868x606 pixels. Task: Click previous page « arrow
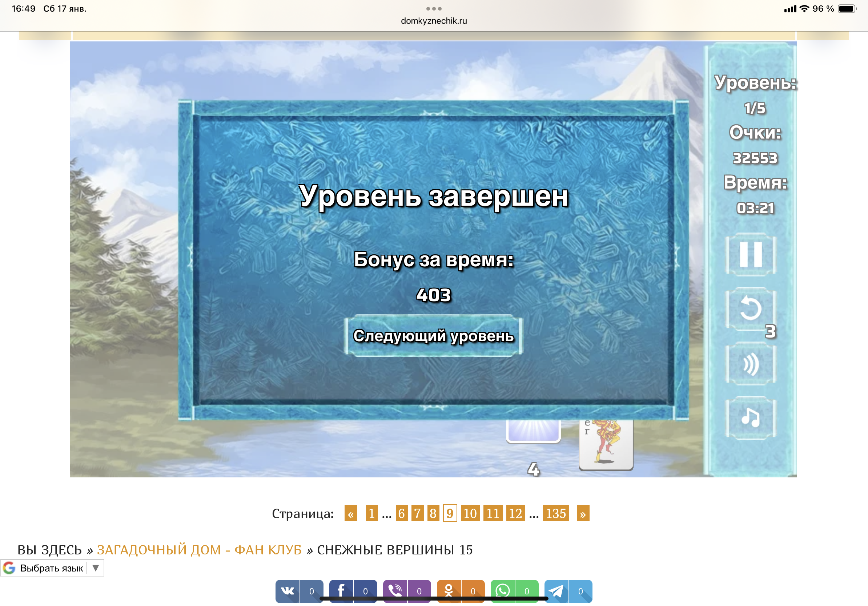[x=350, y=513]
